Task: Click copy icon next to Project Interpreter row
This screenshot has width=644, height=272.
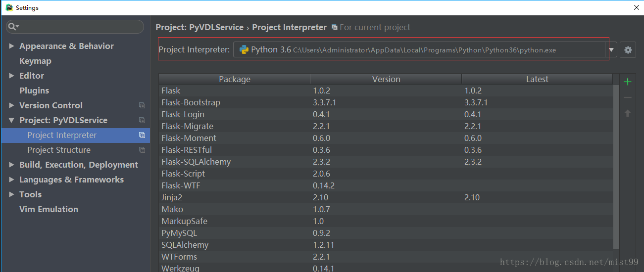Action: tap(142, 135)
